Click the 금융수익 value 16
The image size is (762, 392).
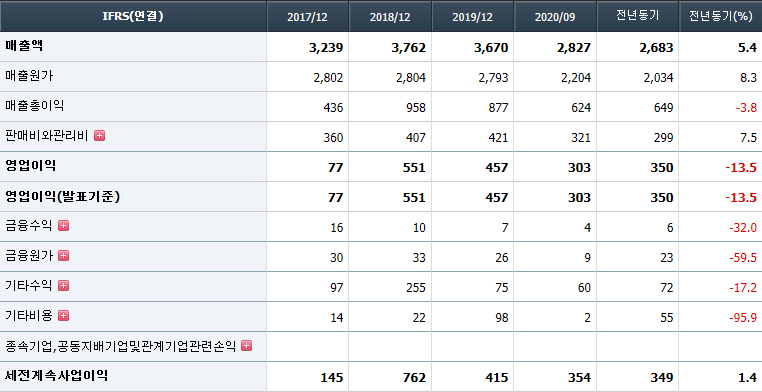336,228
